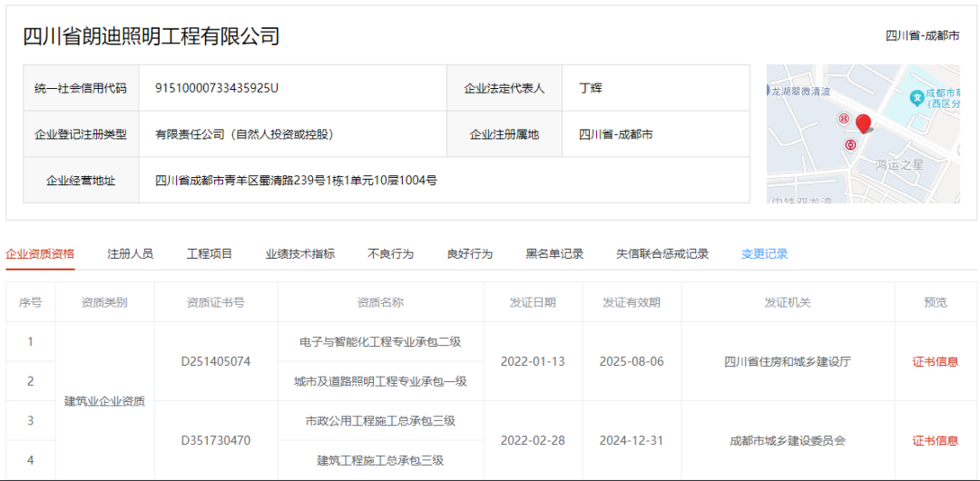The width and height of the screenshot is (980, 481).
Task: Click row number 3 in the table
Action: [31, 420]
